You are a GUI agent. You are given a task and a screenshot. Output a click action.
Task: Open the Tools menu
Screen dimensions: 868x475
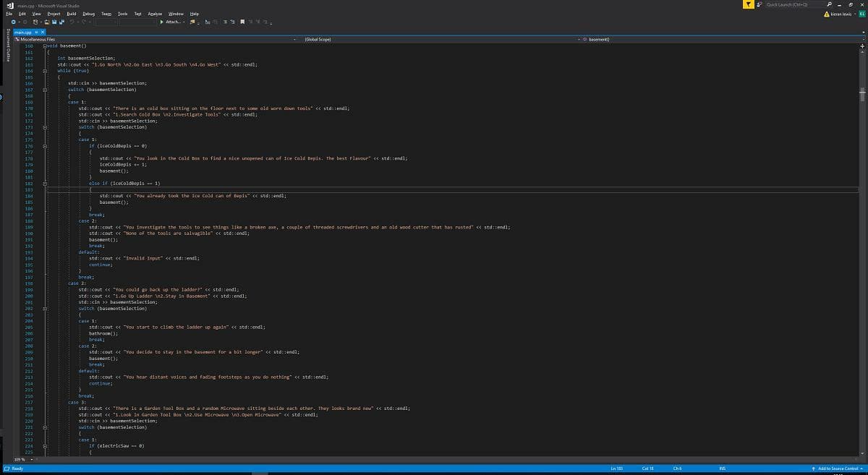tap(123, 14)
